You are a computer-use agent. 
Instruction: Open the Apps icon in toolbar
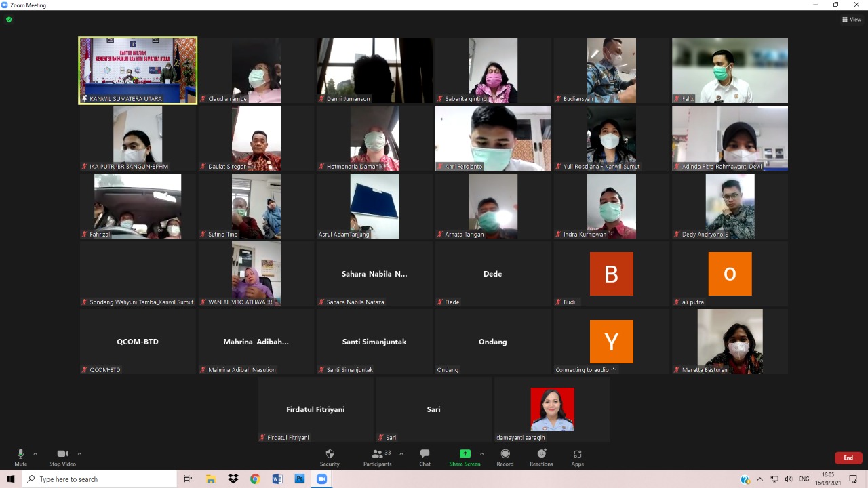pos(577,457)
